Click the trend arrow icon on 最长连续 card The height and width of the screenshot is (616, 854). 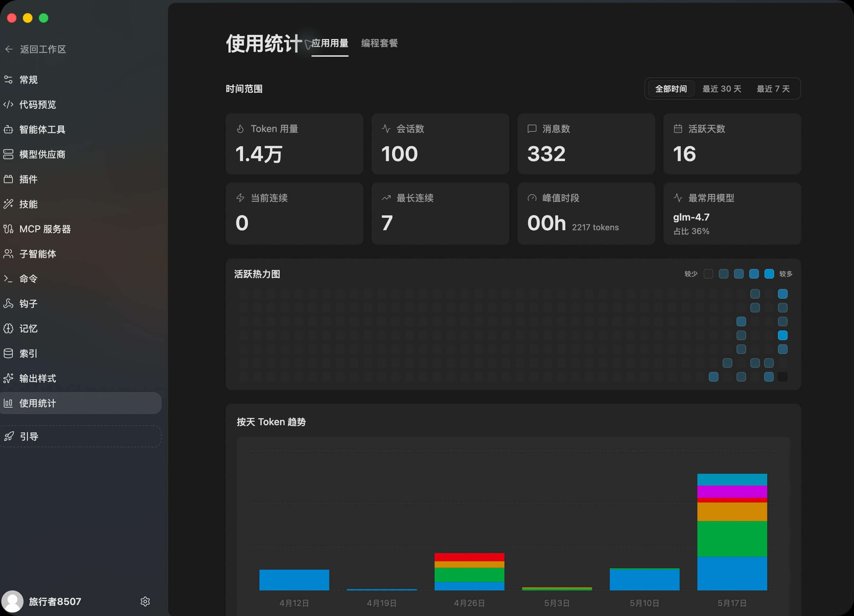click(x=386, y=198)
